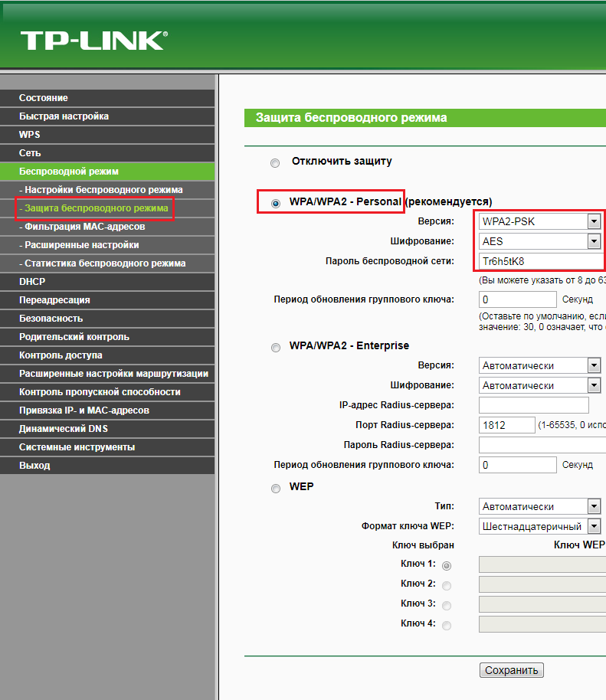Click the 'Сохранить' button
This screenshot has width=606, height=700.
coord(511,671)
